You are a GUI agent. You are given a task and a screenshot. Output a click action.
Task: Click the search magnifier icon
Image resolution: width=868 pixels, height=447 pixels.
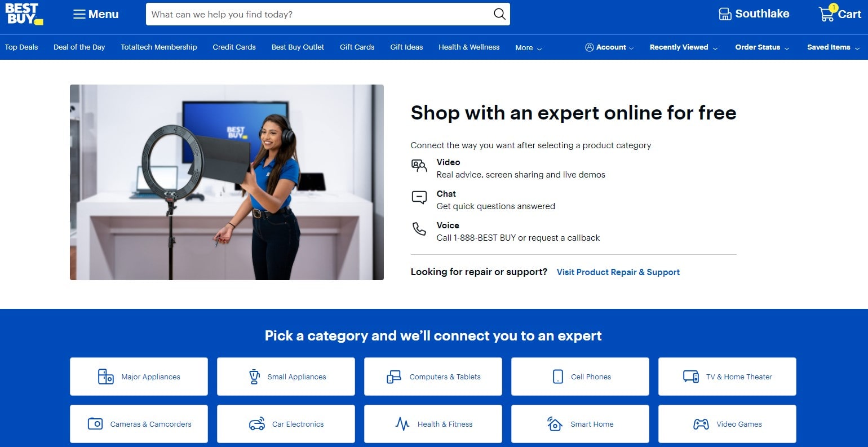(499, 14)
